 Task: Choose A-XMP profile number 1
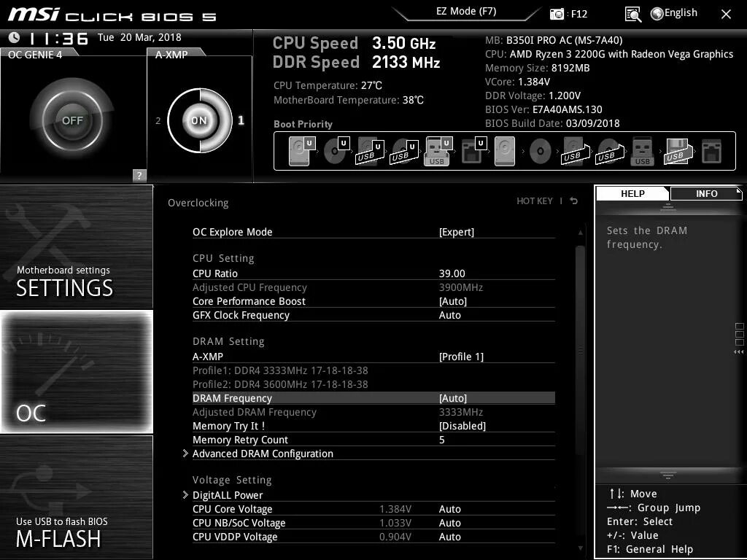click(241, 120)
